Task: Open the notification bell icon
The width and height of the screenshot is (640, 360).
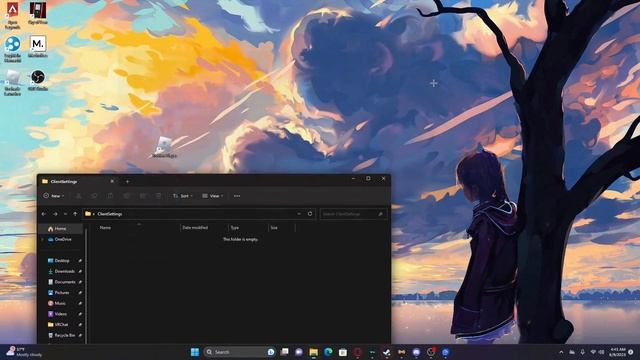Action: tap(631, 352)
